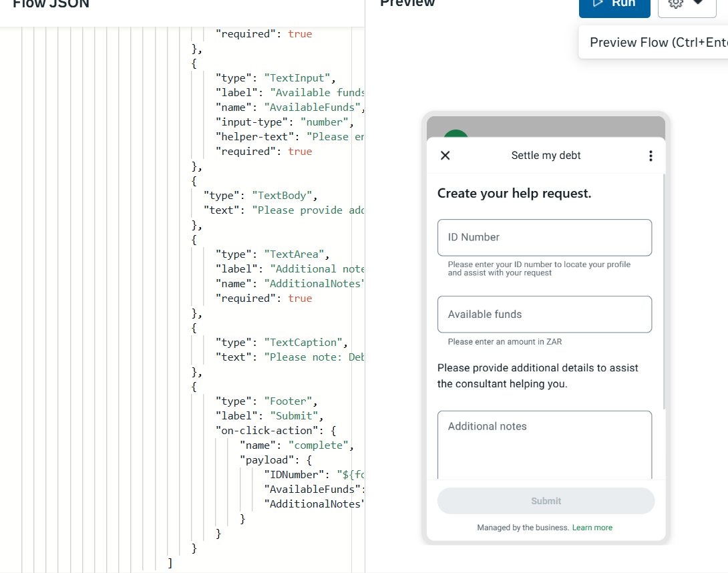The width and height of the screenshot is (728, 573).
Task: Expand the dropdown arrow beside the gear
Action: click(x=698, y=3)
